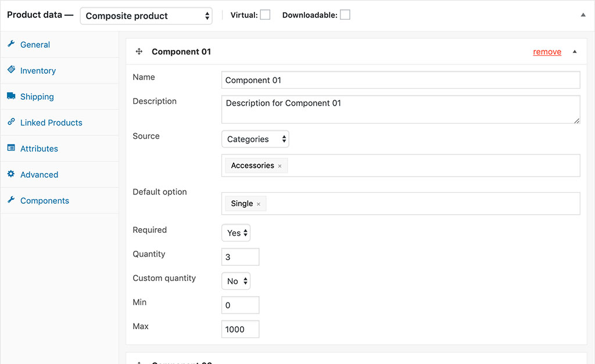The image size is (595, 364).
Task: Click the Linked Products link icon
Action: 11,122
